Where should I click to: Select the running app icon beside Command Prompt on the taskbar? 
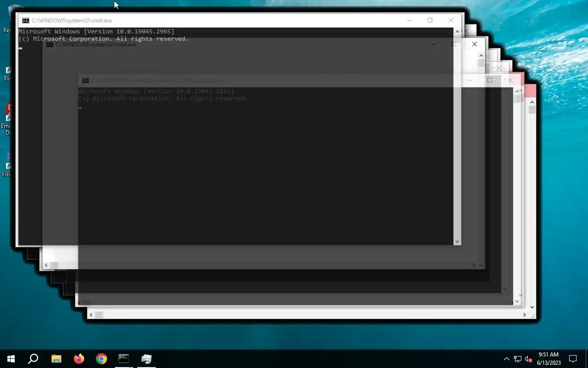pyautogui.click(x=147, y=359)
